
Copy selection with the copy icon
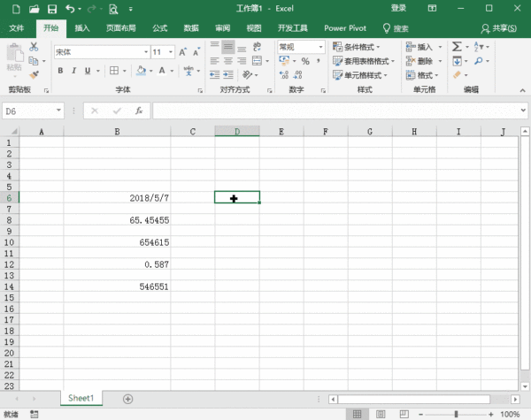click(x=34, y=61)
